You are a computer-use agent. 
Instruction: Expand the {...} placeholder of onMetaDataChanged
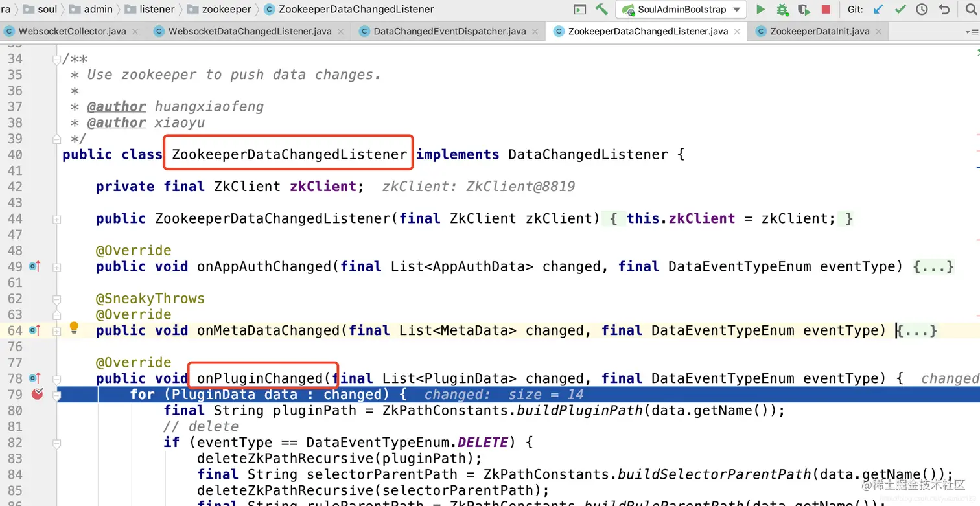click(917, 330)
